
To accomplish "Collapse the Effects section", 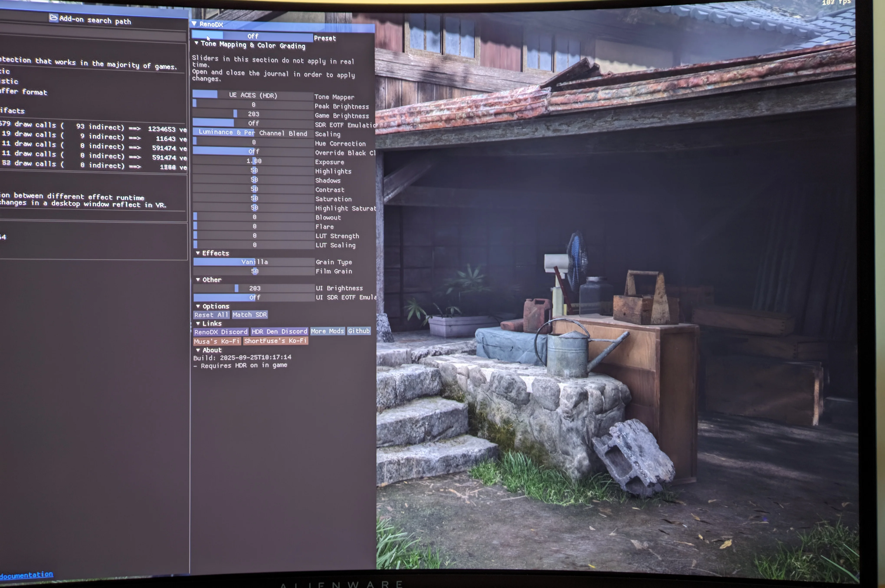I will pos(198,253).
